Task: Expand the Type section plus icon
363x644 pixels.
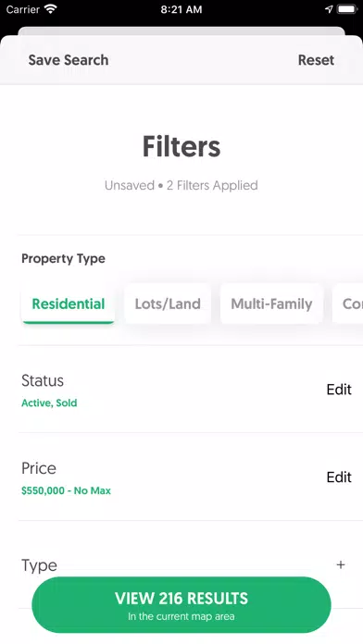Action: [341, 564]
